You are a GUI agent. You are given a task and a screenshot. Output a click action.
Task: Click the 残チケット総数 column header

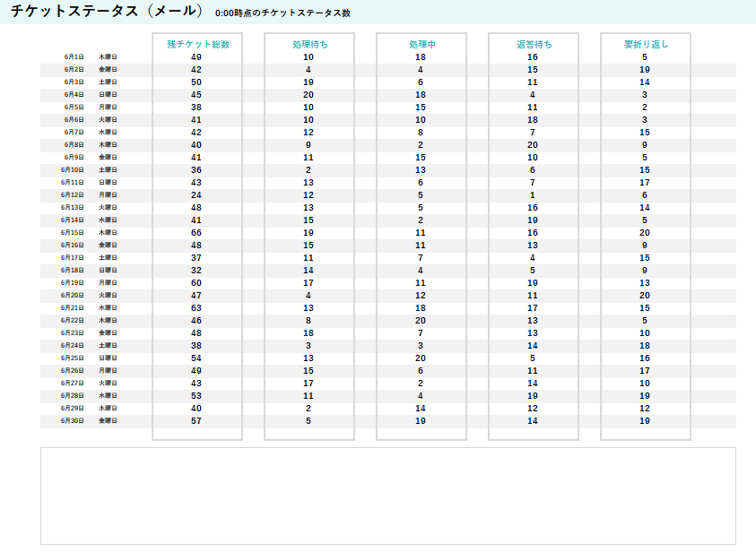point(197,44)
